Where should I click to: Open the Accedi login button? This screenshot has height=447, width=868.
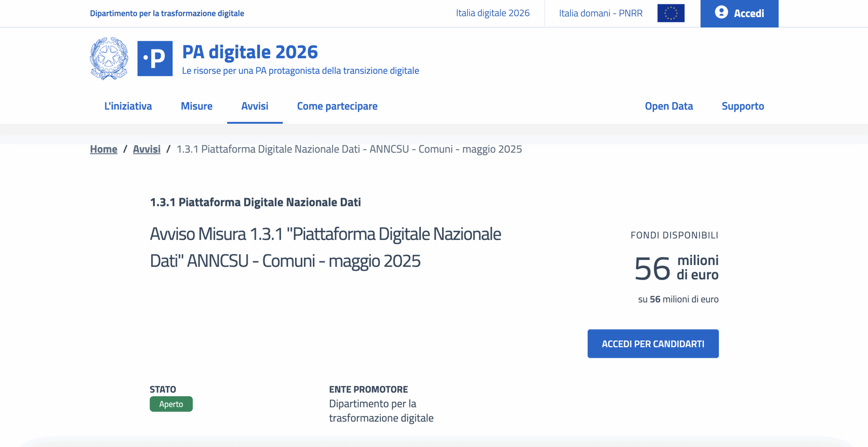tap(739, 14)
